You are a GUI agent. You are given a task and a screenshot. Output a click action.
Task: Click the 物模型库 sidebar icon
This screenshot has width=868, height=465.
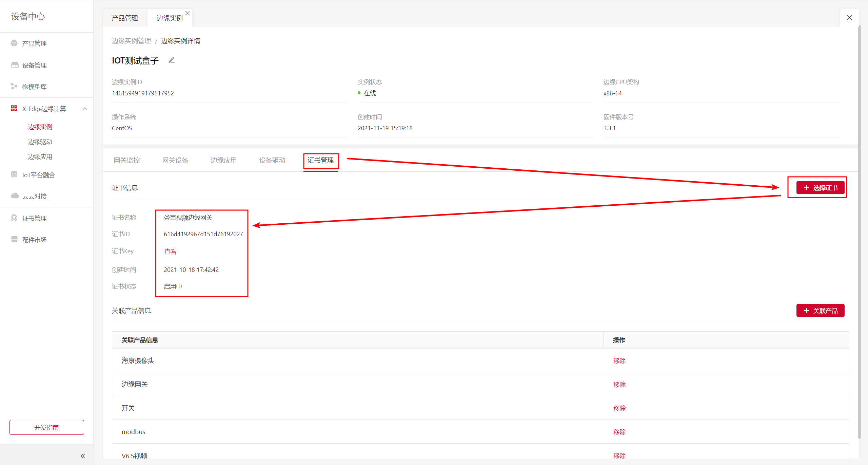pyautogui.click(x=14, y=86)
